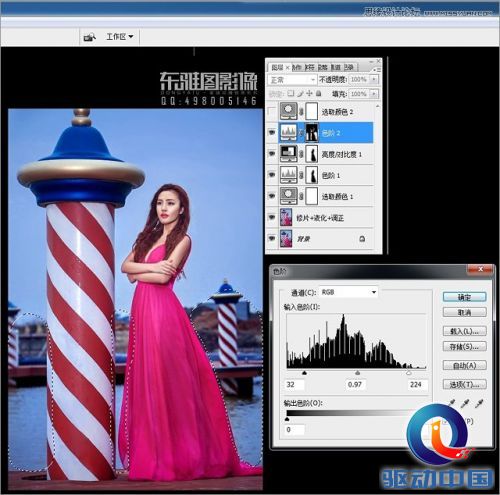Click the shadow input field showing 32
This screenshot has width=500, height=495.
click(x=295, y=384)
